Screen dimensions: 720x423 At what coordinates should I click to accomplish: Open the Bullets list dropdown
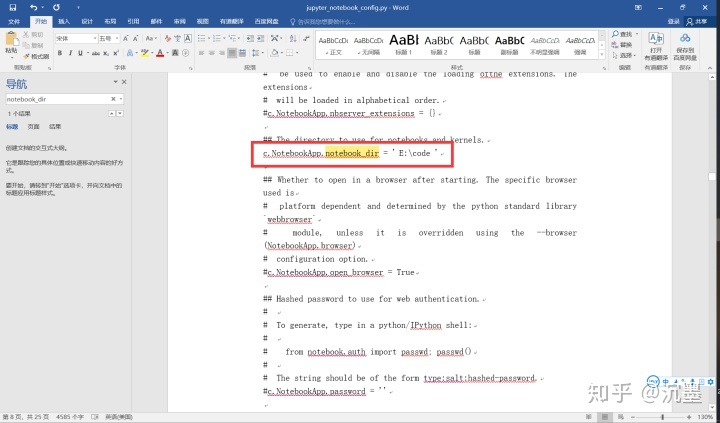[x=210, y=39]
